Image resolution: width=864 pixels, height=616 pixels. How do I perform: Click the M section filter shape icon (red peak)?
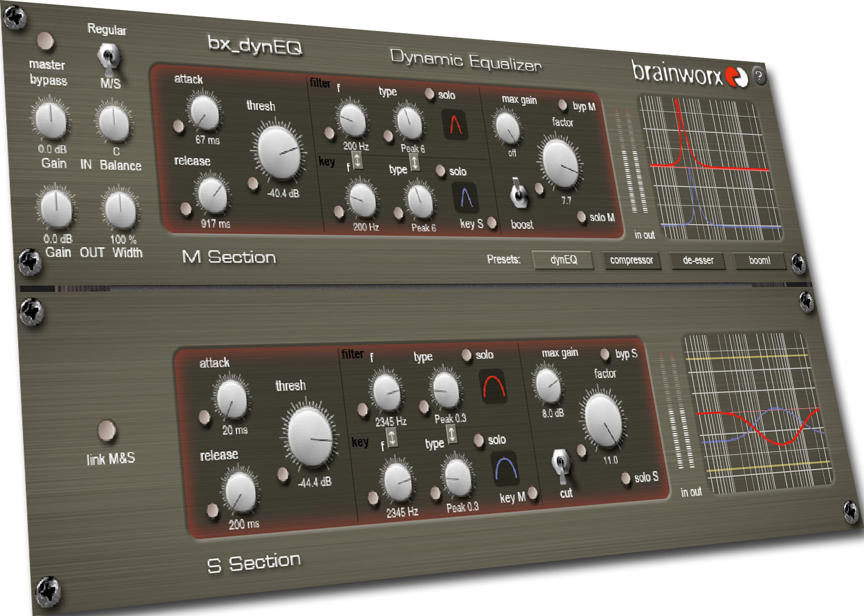coord(455,125)
